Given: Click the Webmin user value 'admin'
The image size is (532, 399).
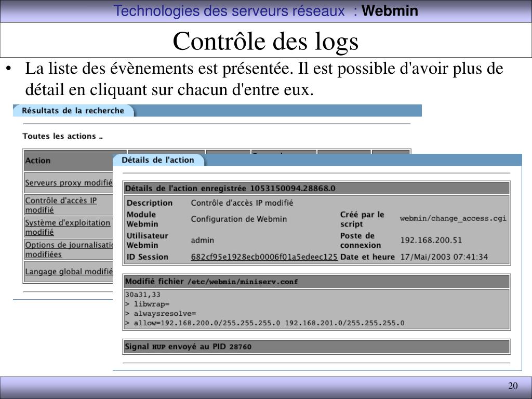Looking at the screenshot, I should [202, 240].
